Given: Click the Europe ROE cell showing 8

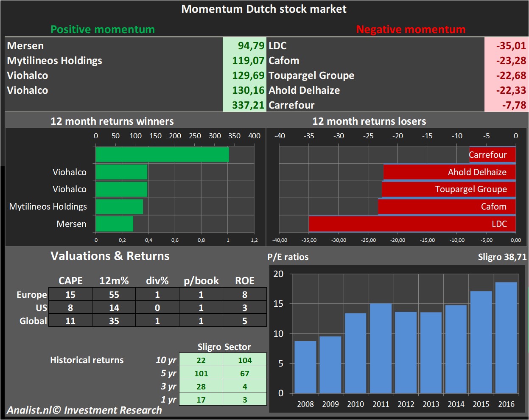Looking at the screenshot, I should pyautogui.click(x=245, y=294).
